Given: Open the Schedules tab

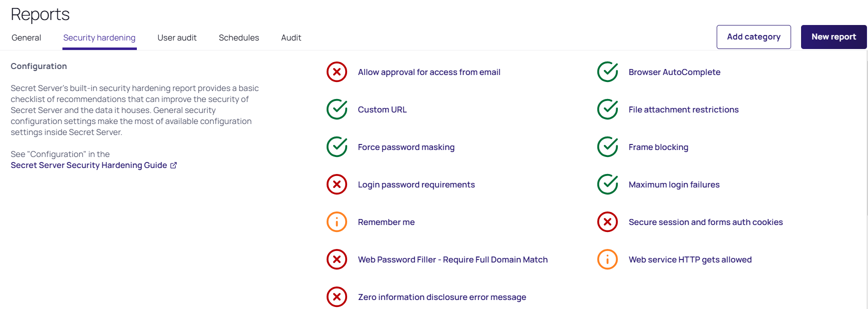Looking at the screenshot, I should point(239,37).
